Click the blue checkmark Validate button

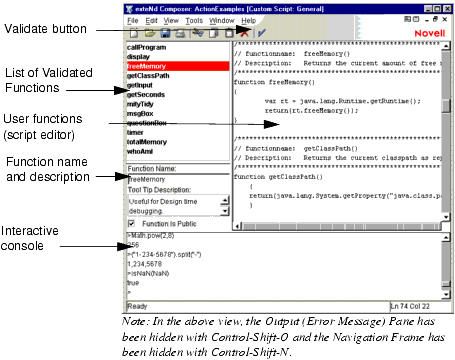coord(262,33)
